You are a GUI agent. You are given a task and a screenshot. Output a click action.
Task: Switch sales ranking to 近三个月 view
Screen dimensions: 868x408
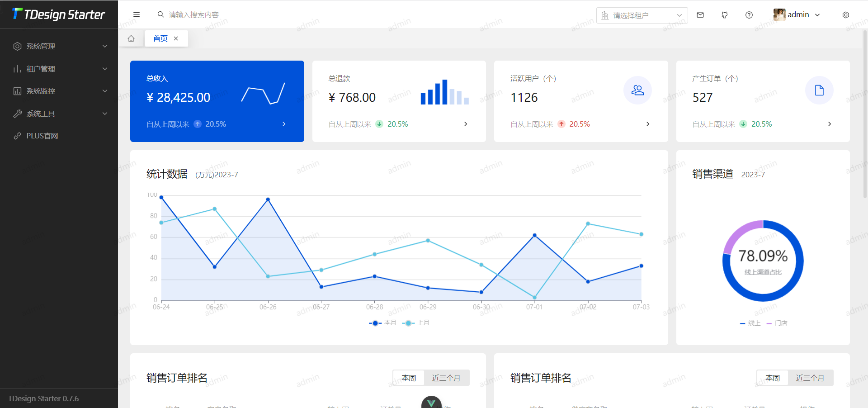point(447,378)
